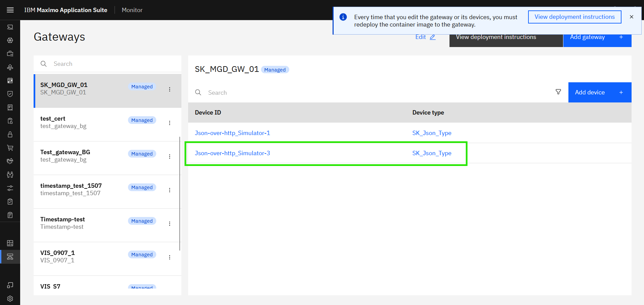The height and width of the screenshot is (305, 644).
Task: Select the test_cert gateway entry
Action: point(108,124)
